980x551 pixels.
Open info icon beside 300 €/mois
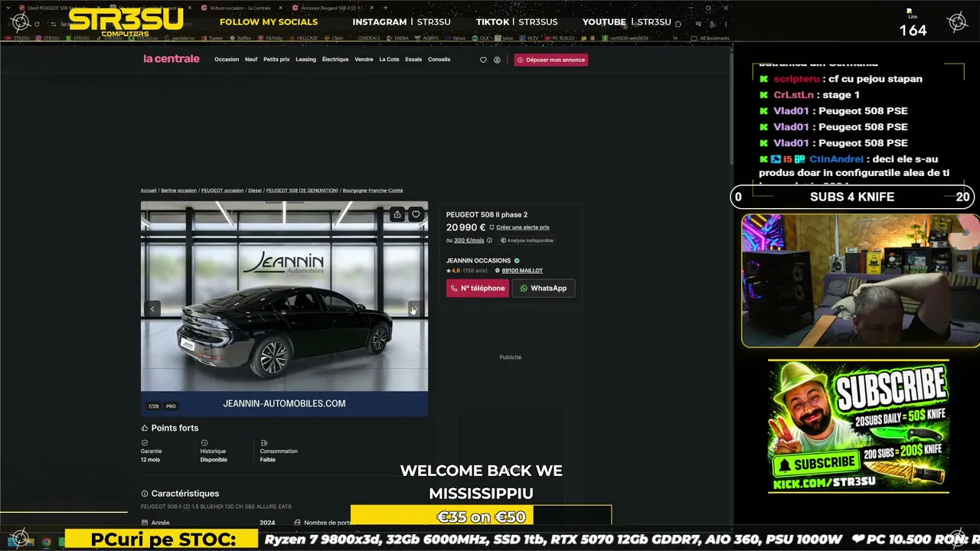(x=489, y=240)
